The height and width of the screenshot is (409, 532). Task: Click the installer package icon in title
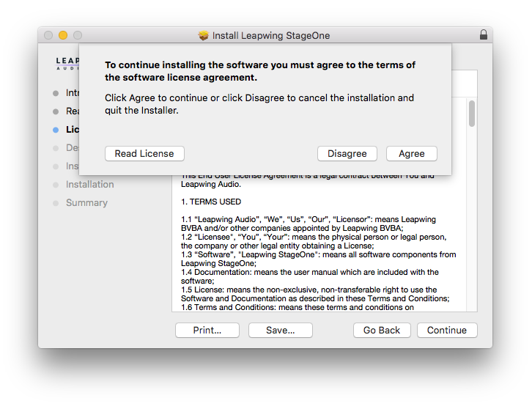[203, 35]
